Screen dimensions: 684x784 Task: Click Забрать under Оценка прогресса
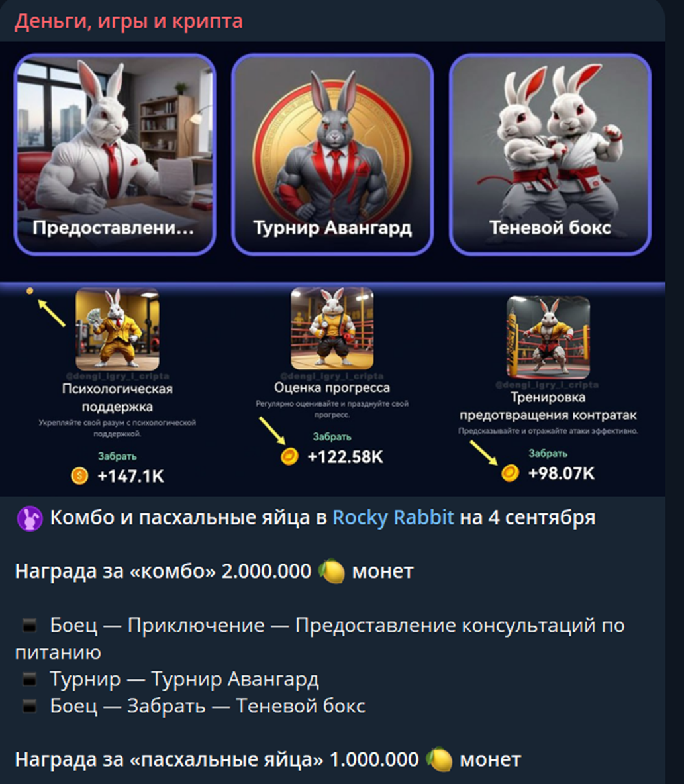[332, 436]
